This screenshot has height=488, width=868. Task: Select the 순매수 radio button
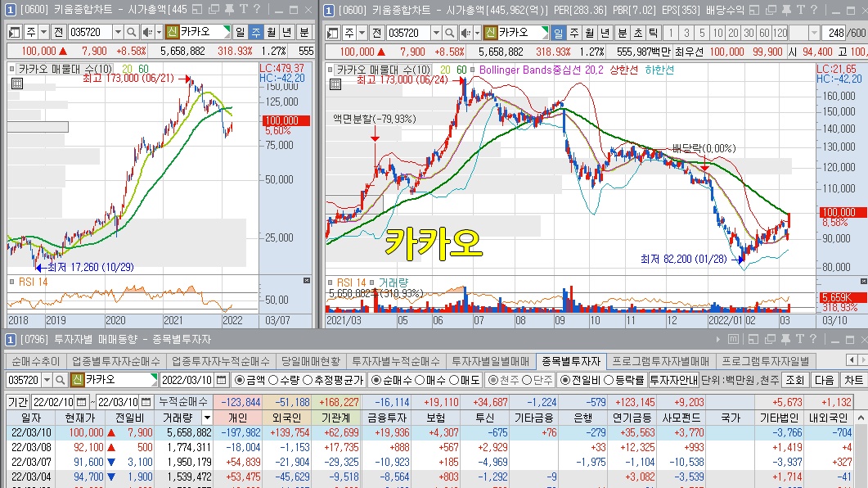tap(376, 380)
